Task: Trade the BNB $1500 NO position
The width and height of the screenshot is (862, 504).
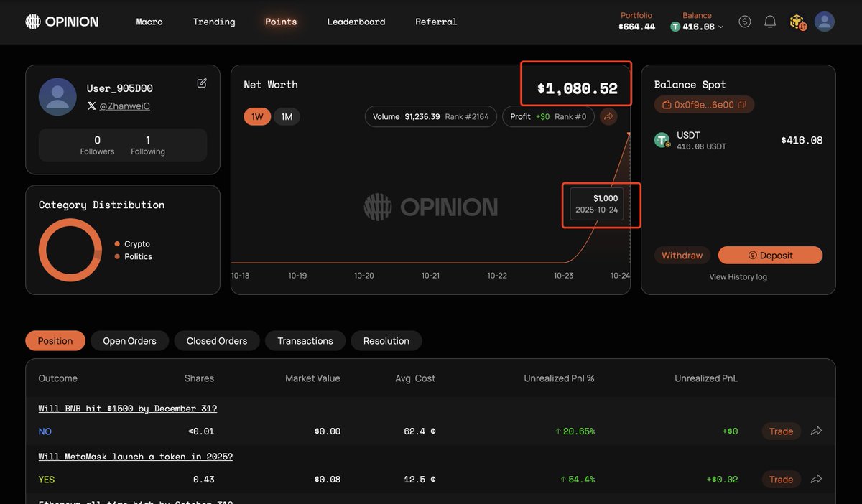Action: coord(781,431)
